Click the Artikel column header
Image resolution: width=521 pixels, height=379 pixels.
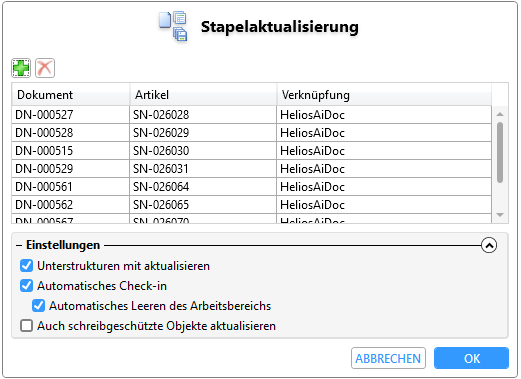[x=203, y=95]
